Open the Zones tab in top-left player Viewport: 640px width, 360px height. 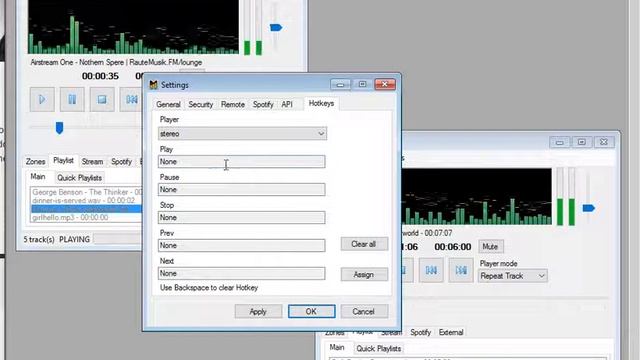tap(36, 162)
